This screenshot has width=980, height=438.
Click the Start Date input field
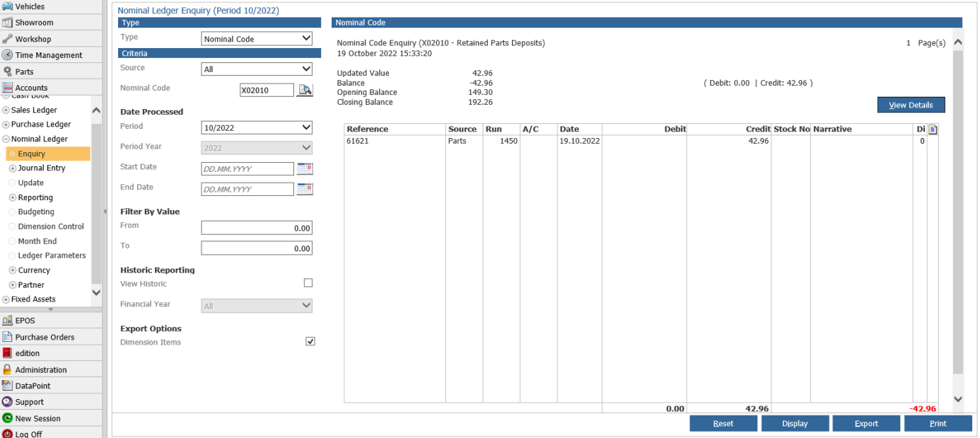point(247,169)
